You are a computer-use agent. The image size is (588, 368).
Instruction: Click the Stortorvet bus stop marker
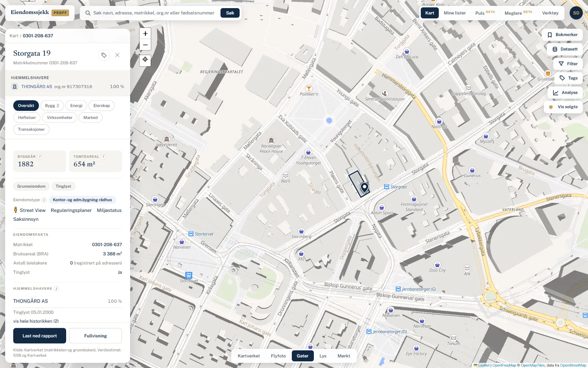tap(191, 234)
